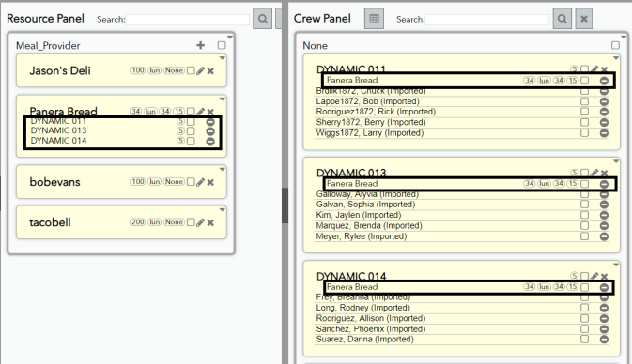Delete tacobell with its X icon
This screenshot has width=632, height=364.
pos(210,222)
